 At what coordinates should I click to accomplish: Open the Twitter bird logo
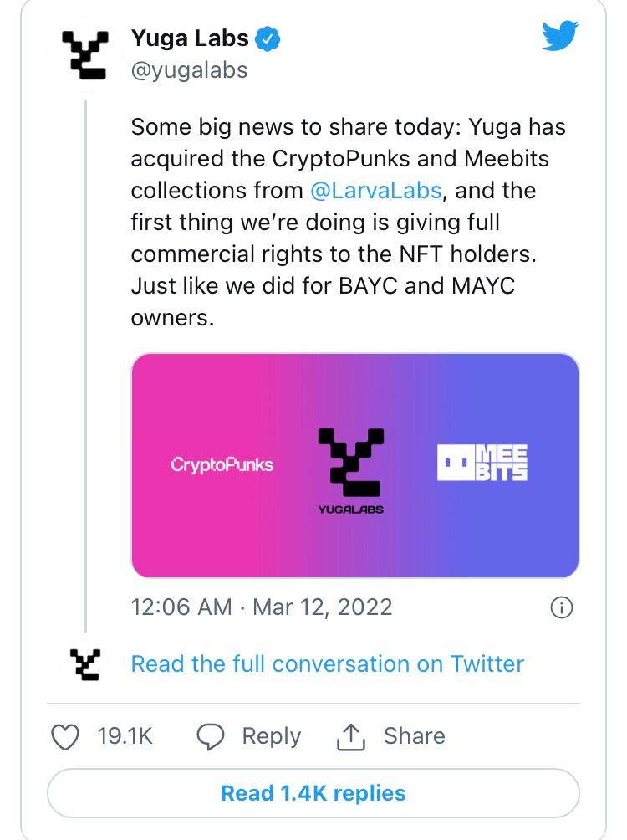(559, 37)
